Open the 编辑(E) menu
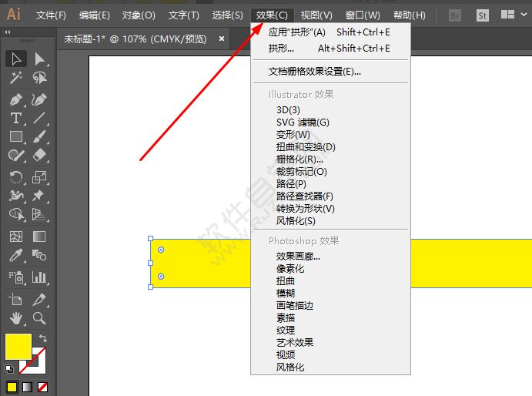This screenshot has width=532, height=396. point(95,15)
